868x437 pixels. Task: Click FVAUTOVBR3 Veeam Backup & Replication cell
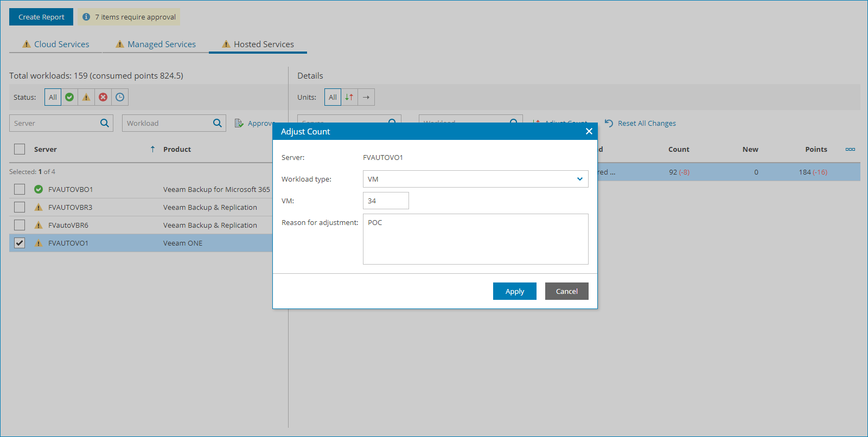[x=210, y=207]
